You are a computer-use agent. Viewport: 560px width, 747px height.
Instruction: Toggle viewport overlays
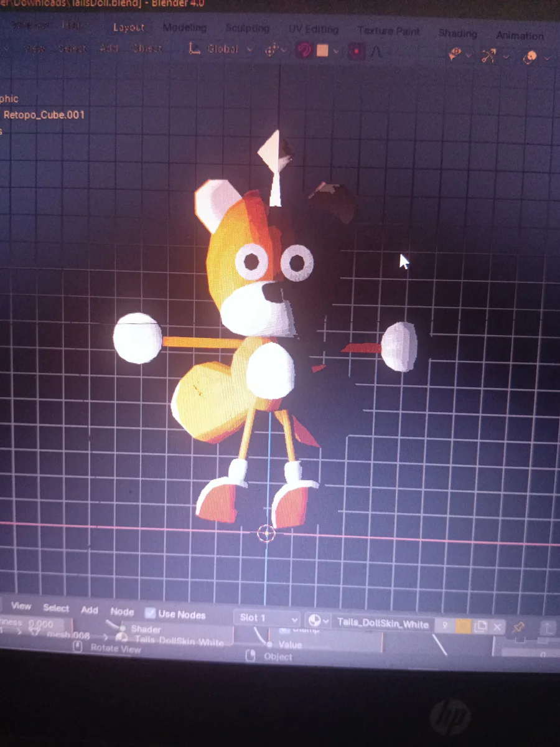(530, 58)
